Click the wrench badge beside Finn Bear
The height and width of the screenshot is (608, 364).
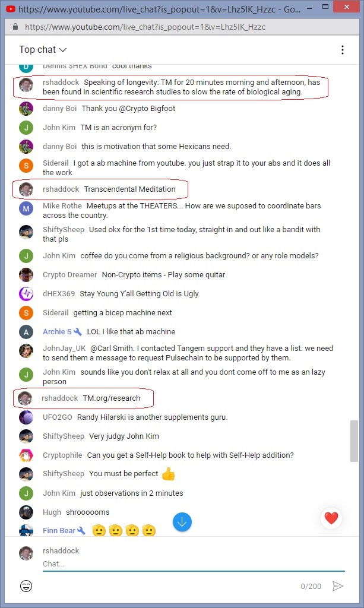(81, 531)
